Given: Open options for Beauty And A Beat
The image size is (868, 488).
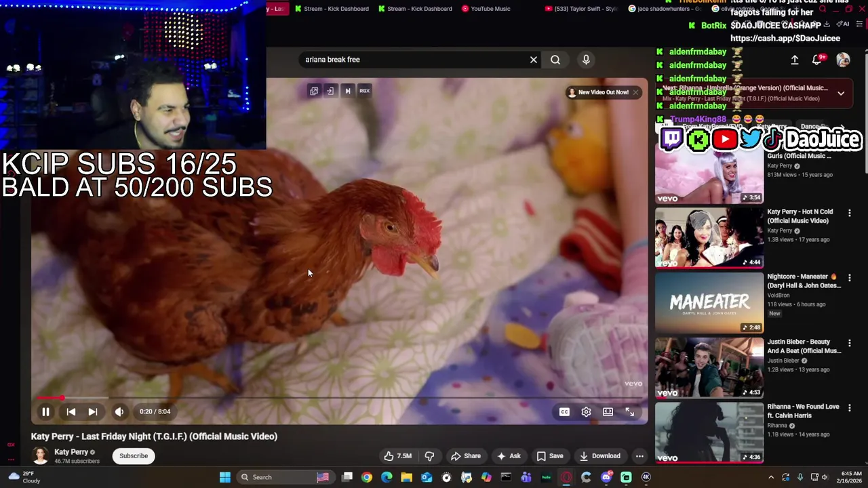Looking at the screenshot, I should 849,343.
